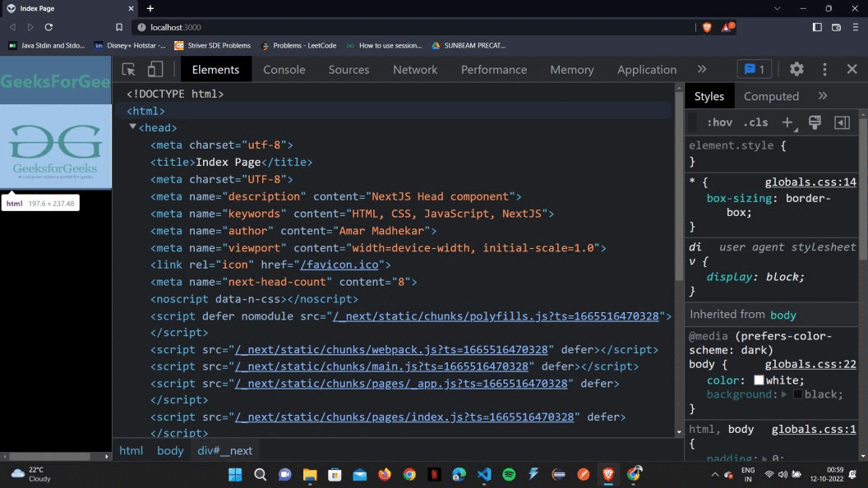Toggle element state with :hov button

(x=718, y=122)
